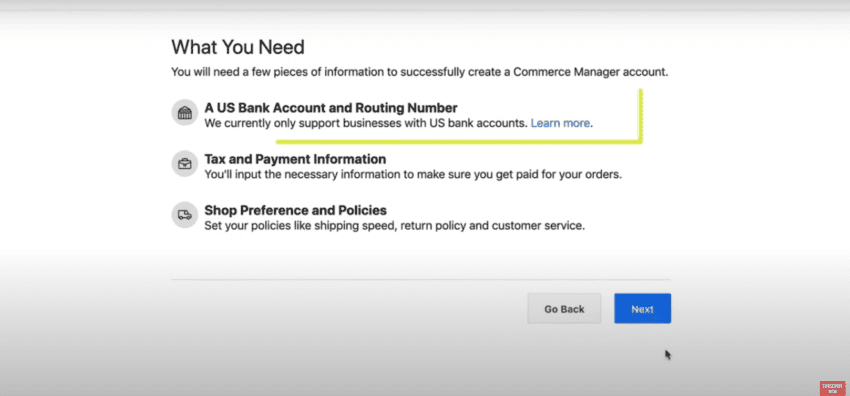Click the Go Back button
850x396 pixels.
click(564, 309)
